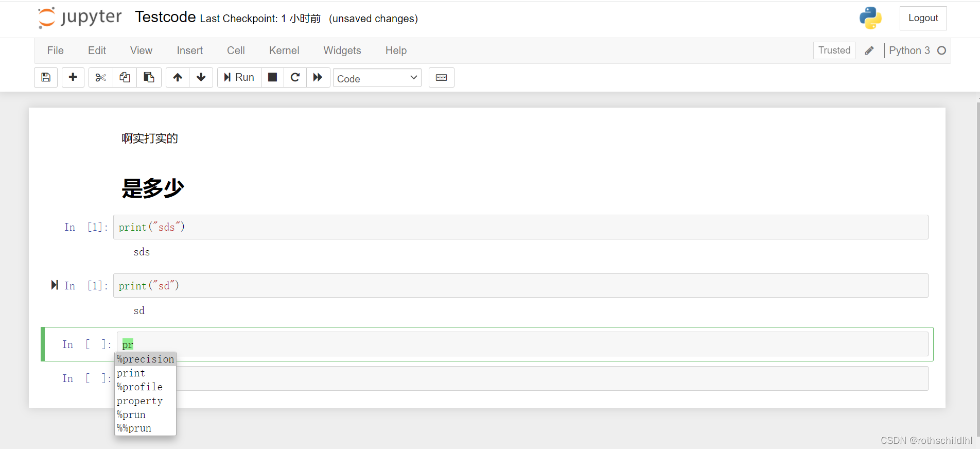The height and width of the screenshot is (449, 980).
Task: Click the kernel idle circle indicator
Action: coord(942,50)
